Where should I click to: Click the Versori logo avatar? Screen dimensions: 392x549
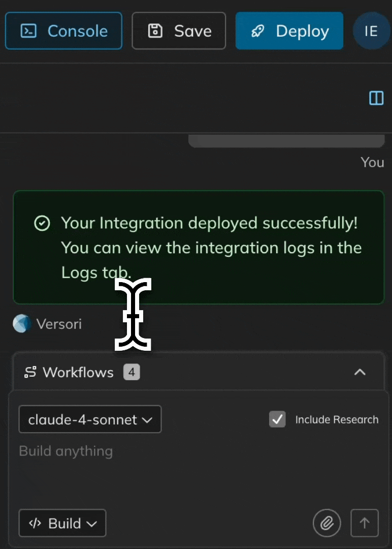coord(22,323)
